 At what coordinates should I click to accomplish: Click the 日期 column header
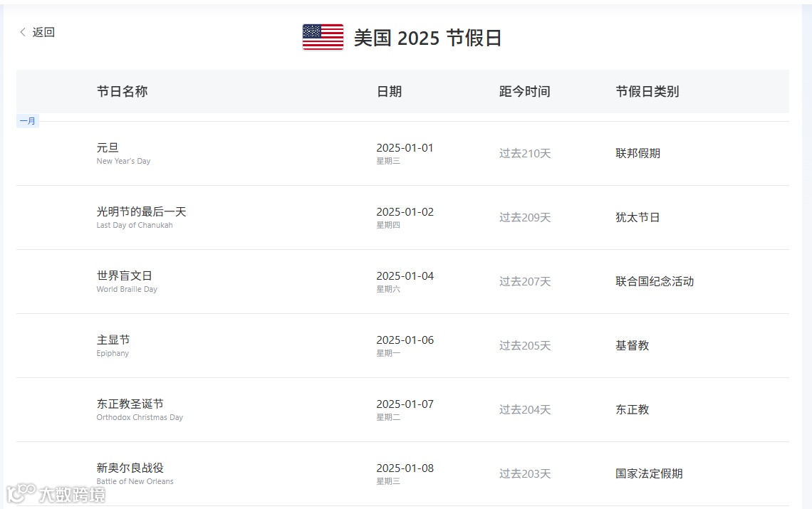pyautogui.click(x=389, y=92)
